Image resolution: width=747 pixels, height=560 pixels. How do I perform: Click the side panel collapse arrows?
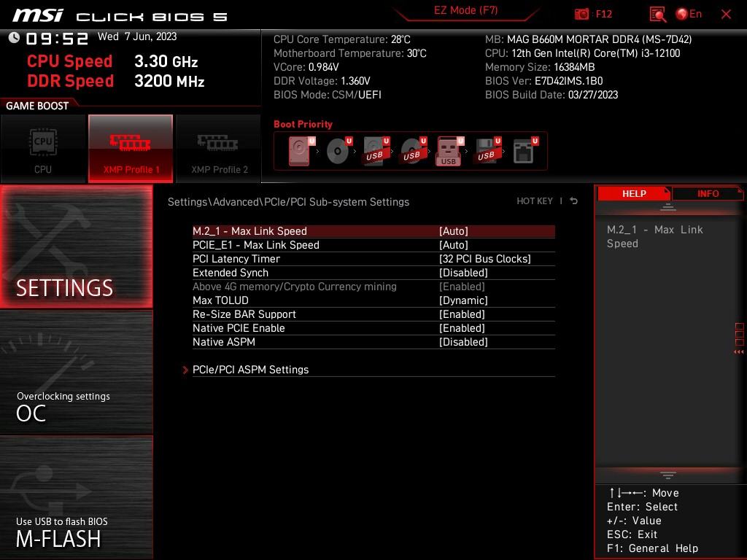(739, 352)
